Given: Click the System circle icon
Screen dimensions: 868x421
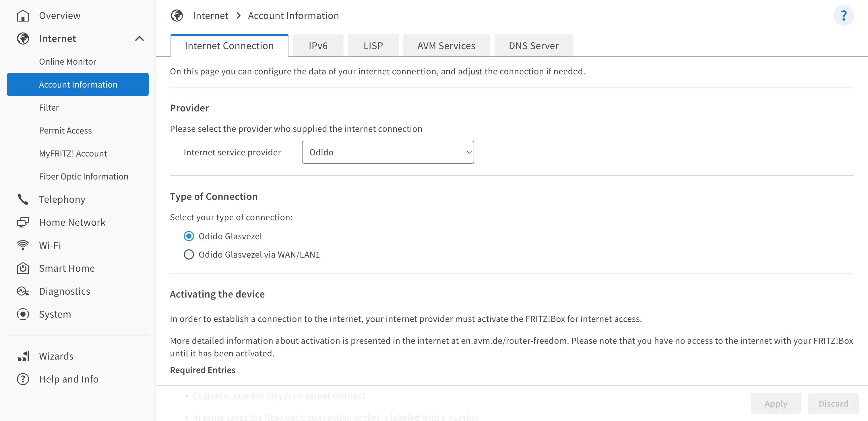Looking at the screenshot, I should click(23, 314).
